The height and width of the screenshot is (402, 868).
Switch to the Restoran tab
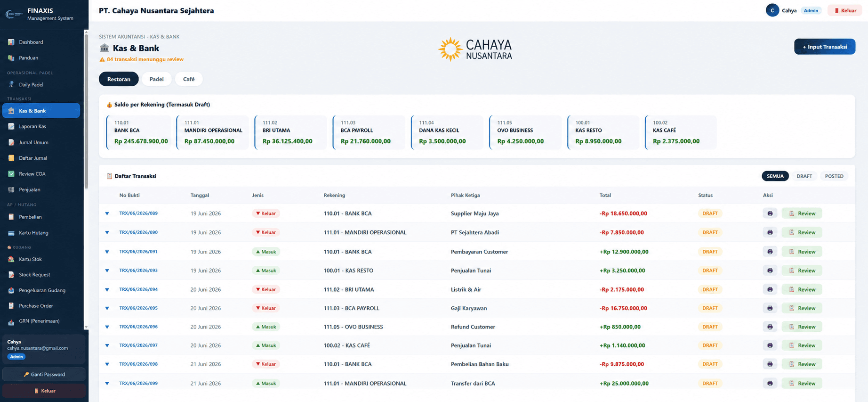click(x=119, y=79)
